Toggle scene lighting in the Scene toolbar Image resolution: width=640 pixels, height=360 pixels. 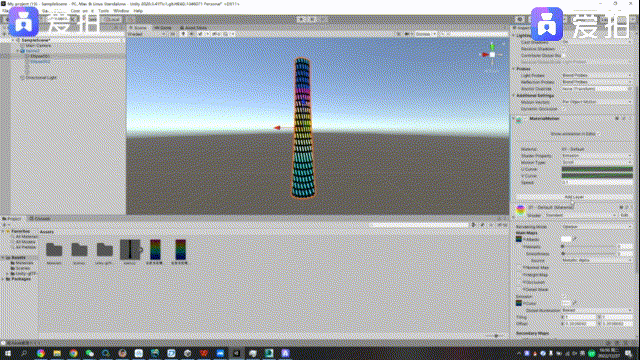(x=183, y=34)
